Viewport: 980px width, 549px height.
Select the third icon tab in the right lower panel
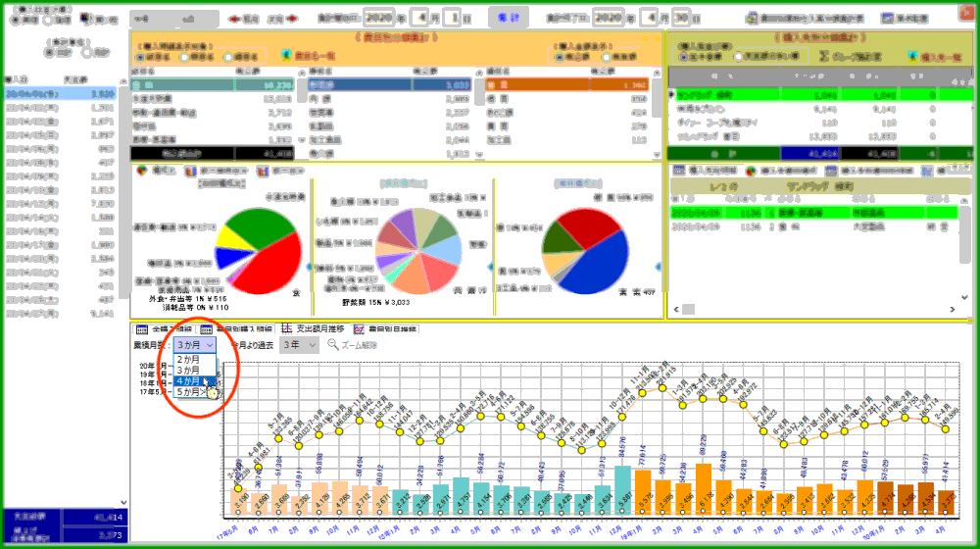pyautogui.click(x=831, y=170)
